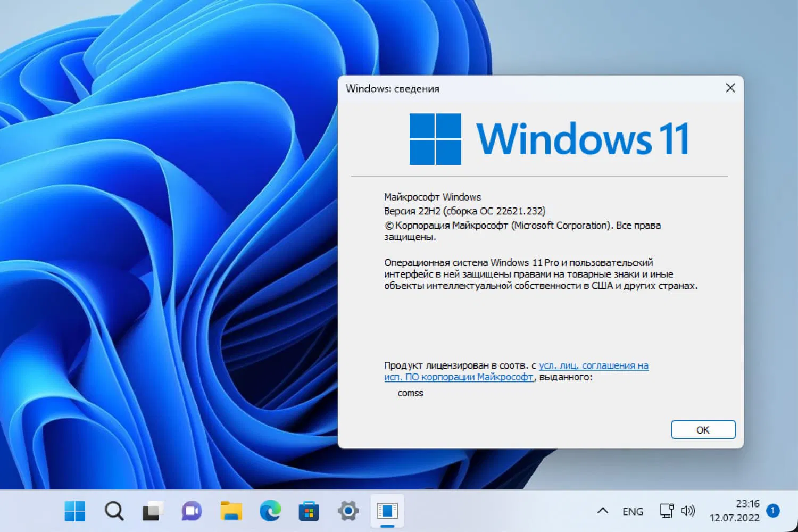The width and height of the screenshot is (798, 532).
Task: Open the ENG input language switcher
Action: point(633,511)
